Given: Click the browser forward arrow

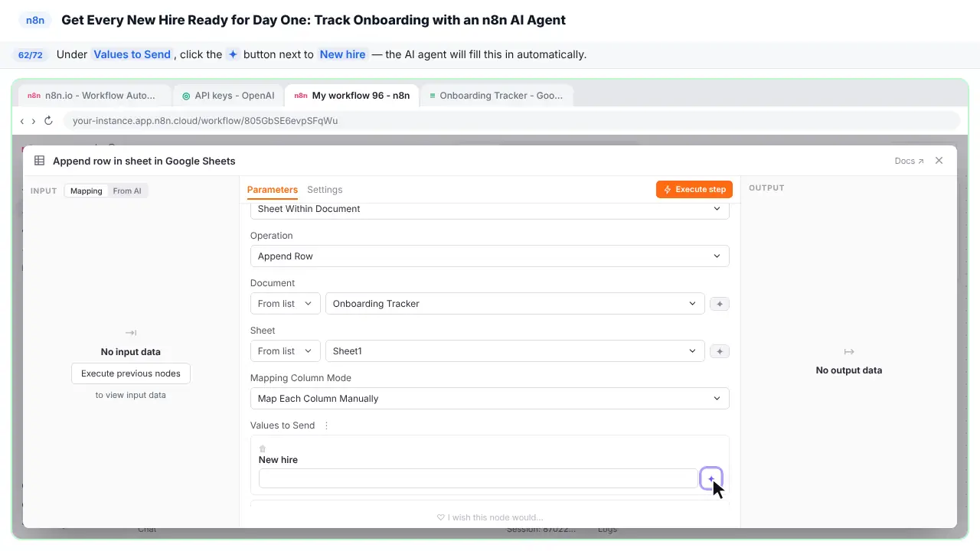Looking at the screenshot, I should point(34,121).
